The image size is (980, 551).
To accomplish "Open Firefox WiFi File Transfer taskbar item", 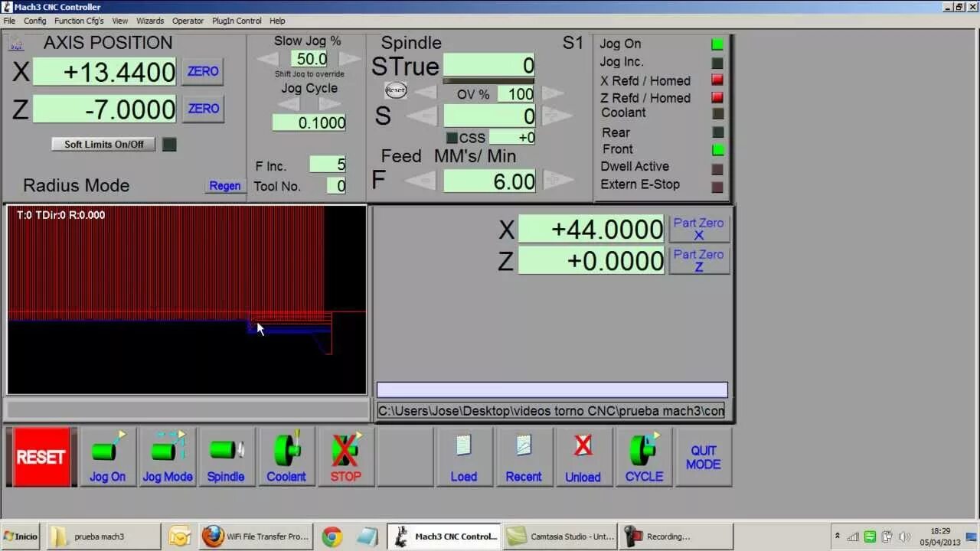I will click(x=256, y=536).
